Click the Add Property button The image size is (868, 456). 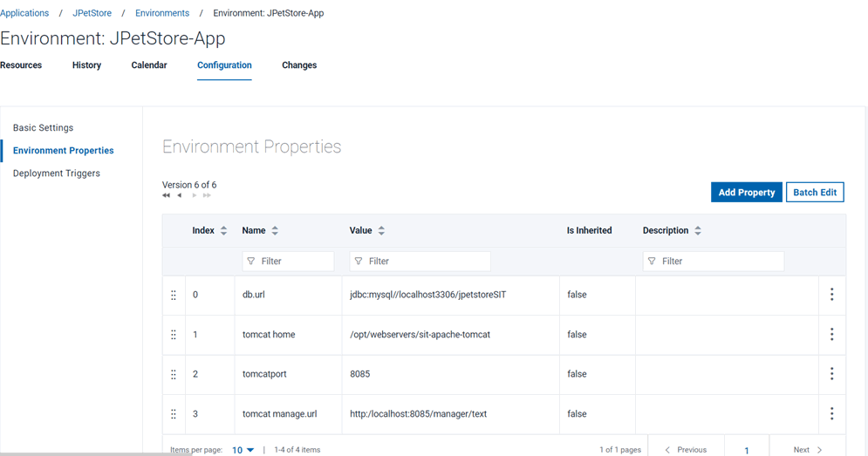pos(746,193)
